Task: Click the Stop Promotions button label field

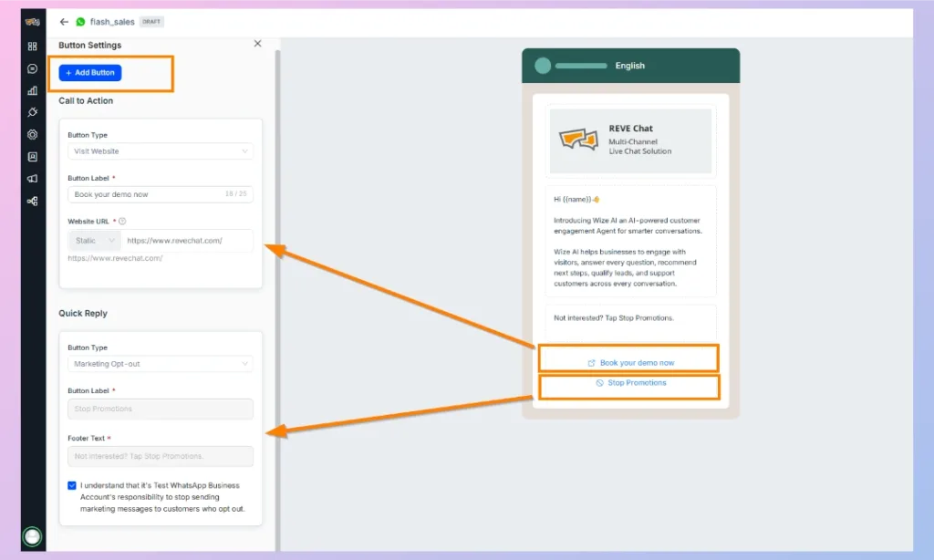Action: click(161, 409)
